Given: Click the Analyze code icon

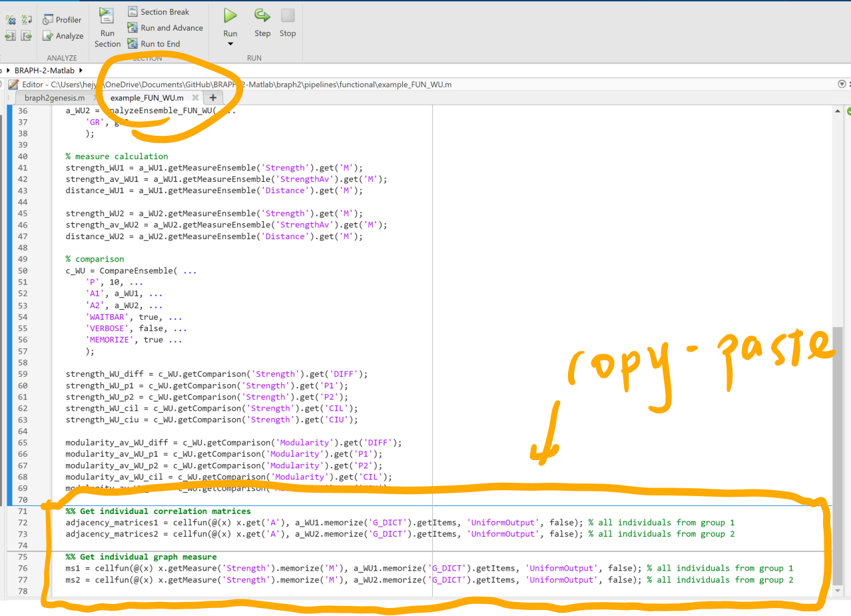Looking at the screenshot, I should point(63,36).
